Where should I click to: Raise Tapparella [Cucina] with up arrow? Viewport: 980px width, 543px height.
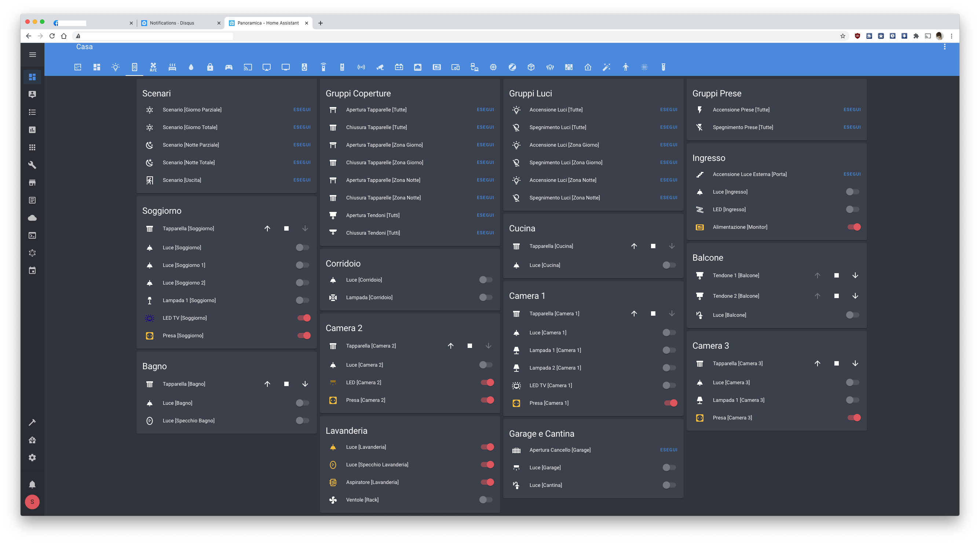(x=634, y=246)
